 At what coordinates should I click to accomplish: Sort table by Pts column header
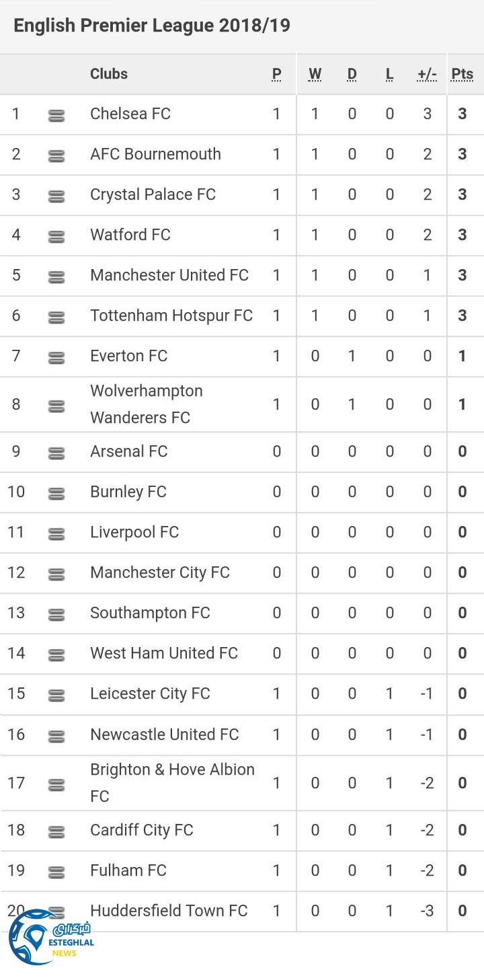pos(462,74)
